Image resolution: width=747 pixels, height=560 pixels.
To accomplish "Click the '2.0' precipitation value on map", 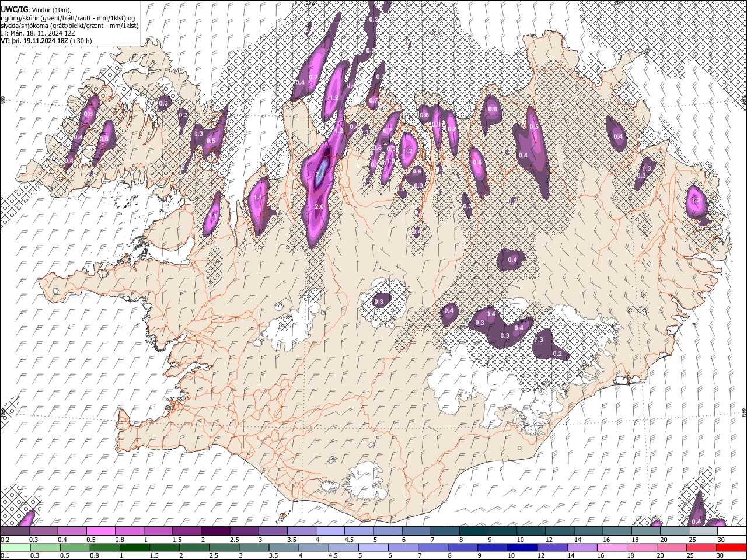I will click(319, 207).
